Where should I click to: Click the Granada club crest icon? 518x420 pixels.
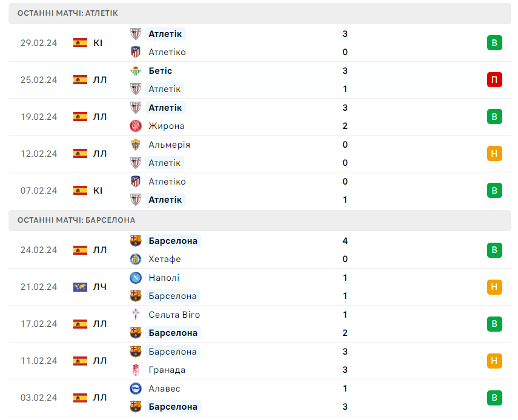point(136,370)
